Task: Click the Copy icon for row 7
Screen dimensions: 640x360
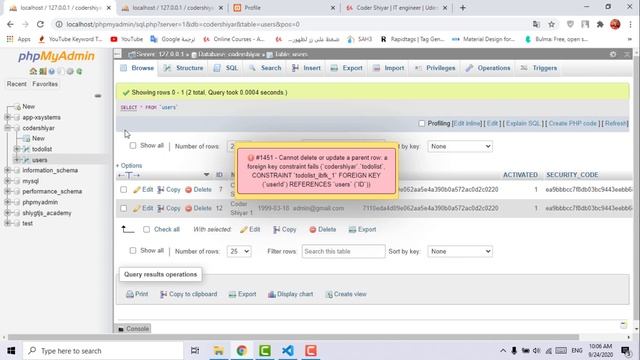Action: pyautogui.click(x=161, y=190)
